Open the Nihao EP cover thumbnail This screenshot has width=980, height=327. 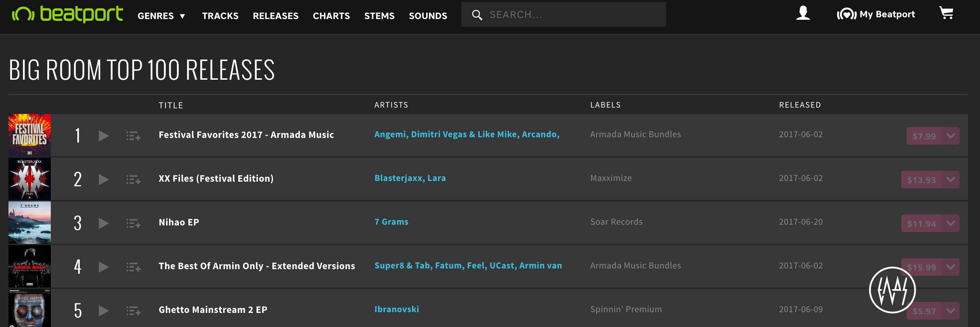click(30, 223)
